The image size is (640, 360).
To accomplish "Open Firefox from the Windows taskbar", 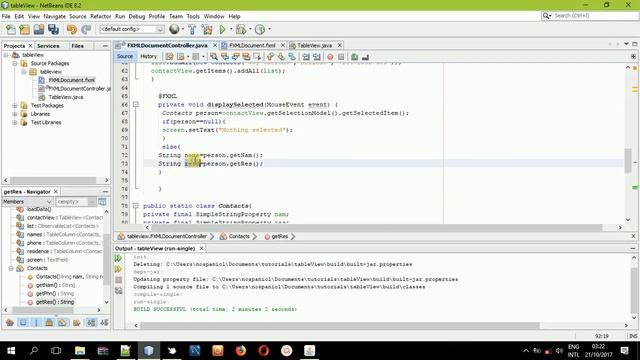I will point(241,351).
